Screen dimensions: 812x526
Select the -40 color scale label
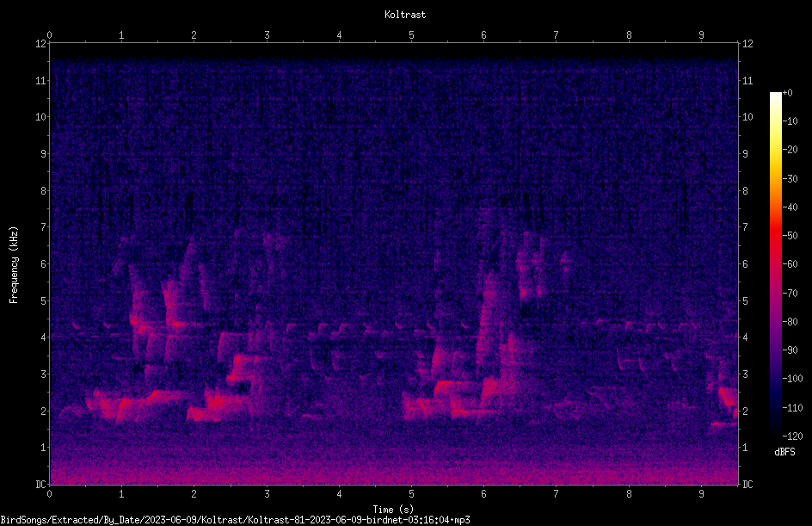(x=790, y=207)
